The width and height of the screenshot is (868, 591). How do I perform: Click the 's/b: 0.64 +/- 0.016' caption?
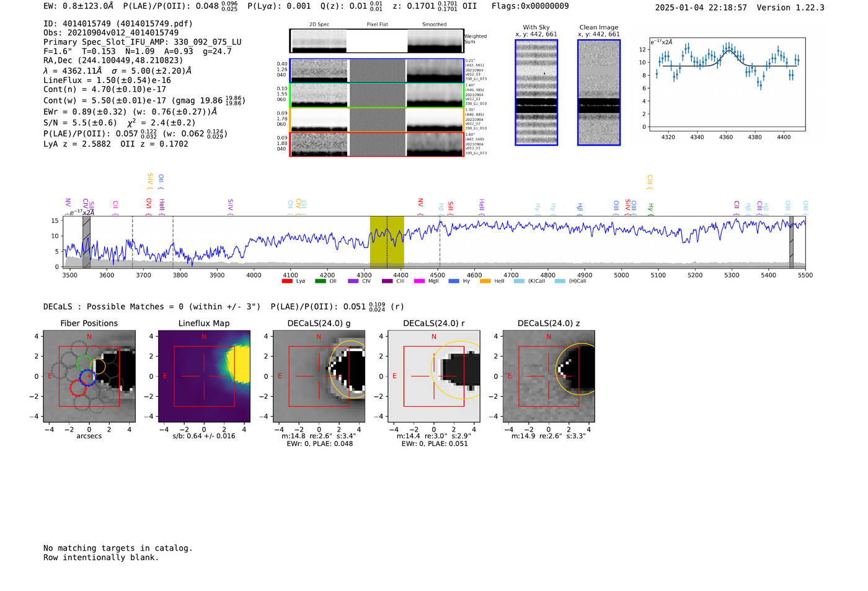coord(204,436)
